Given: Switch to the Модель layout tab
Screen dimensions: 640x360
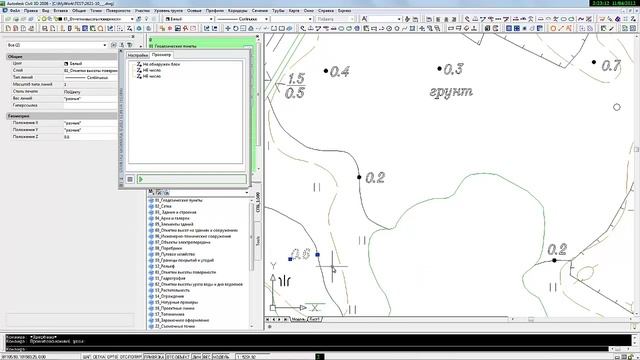Looking at the screenshot, I should coord(298,319).
